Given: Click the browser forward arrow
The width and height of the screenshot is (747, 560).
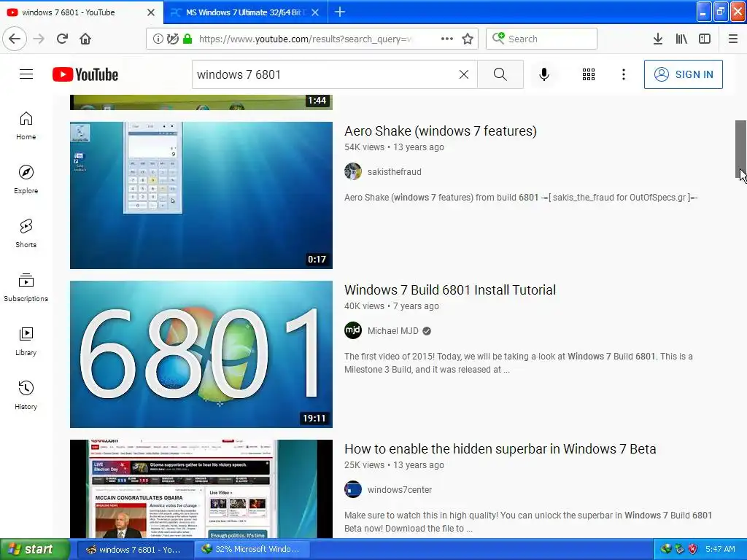Looking at the screenshot, I should pyautogui.click(x=39, y=39).
